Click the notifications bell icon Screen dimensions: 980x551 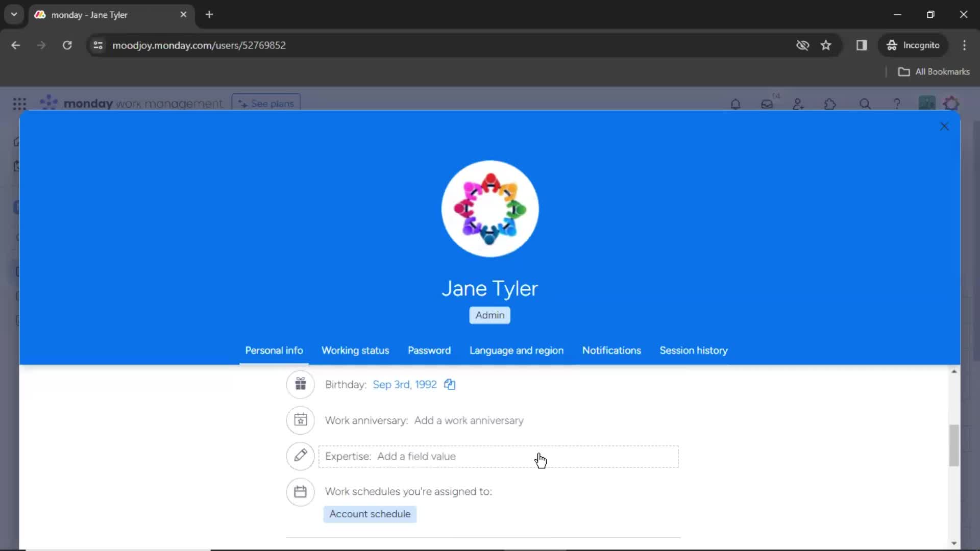tap(735, 104)
